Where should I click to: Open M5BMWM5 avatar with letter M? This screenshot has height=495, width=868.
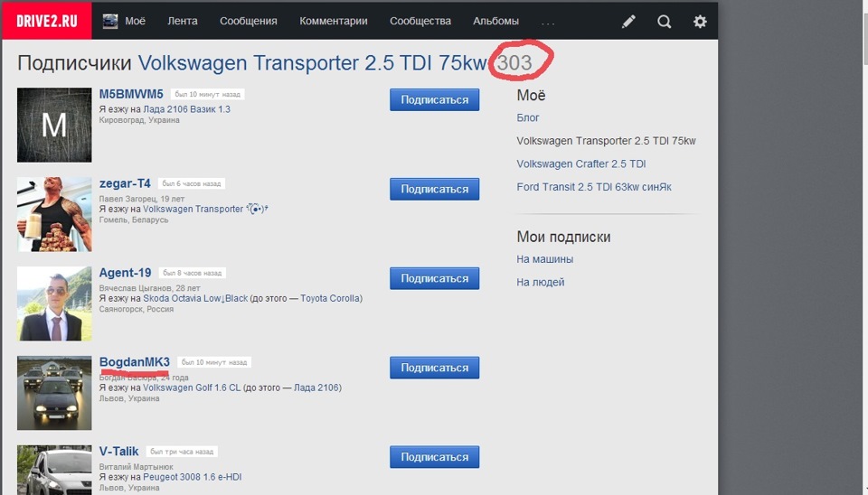point(54,125)
